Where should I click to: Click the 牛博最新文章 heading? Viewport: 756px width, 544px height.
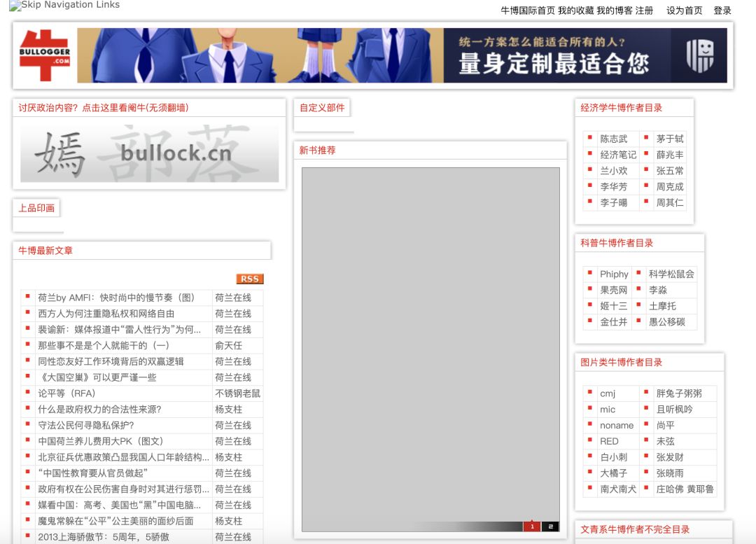click(x=45, y=251)
